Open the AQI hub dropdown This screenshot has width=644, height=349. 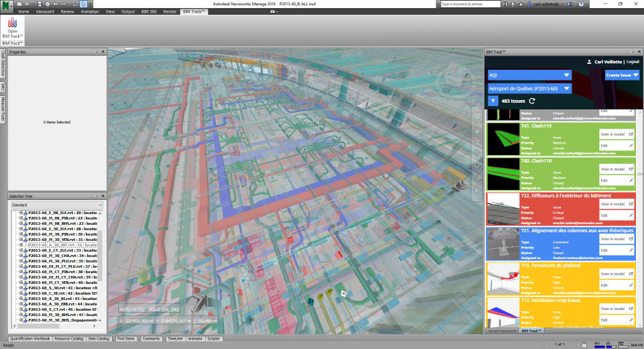click(529, 75)
